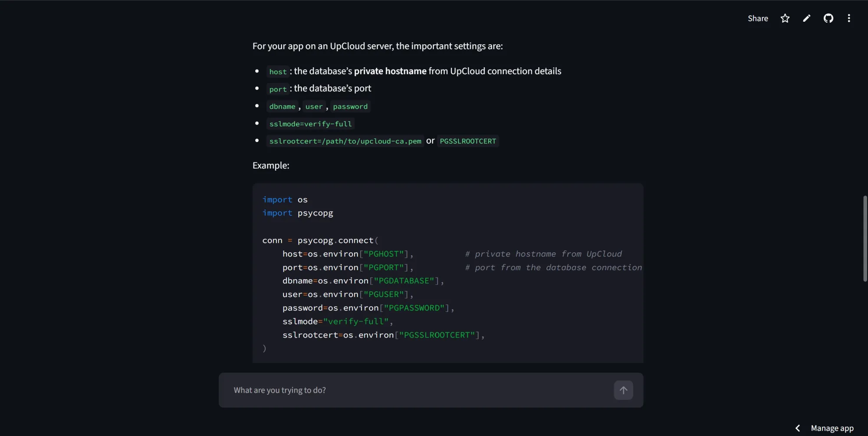Click the sslrootcert path code tag

pos(345,141)
